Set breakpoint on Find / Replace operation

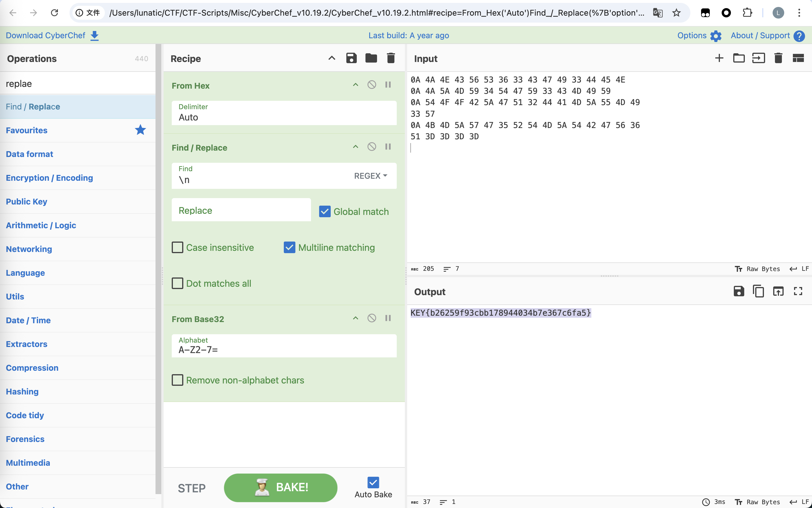pyautogui.click(x=388, y=147)
